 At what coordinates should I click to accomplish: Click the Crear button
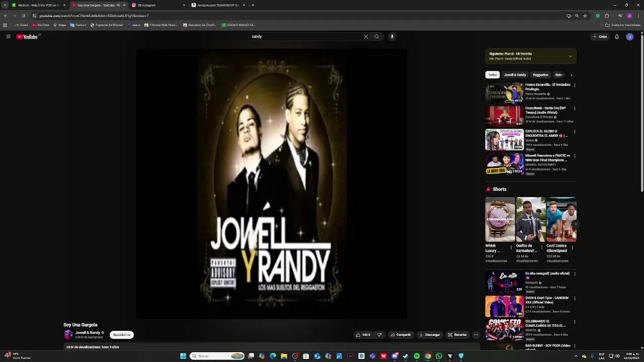[600, 37]
